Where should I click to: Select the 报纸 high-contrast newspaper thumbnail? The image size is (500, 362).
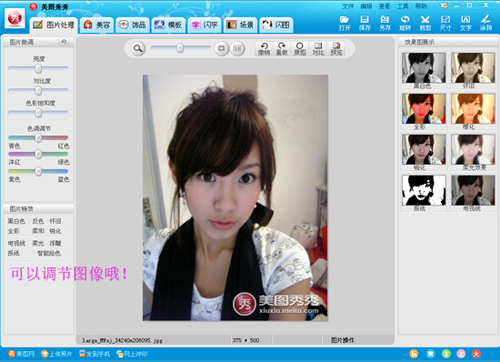[x=424, y=190]
